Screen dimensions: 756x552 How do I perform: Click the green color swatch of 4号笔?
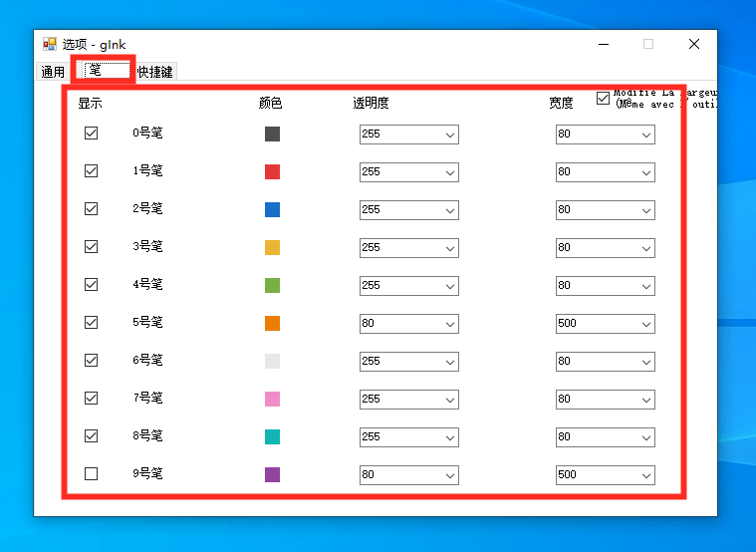[272, 286]
